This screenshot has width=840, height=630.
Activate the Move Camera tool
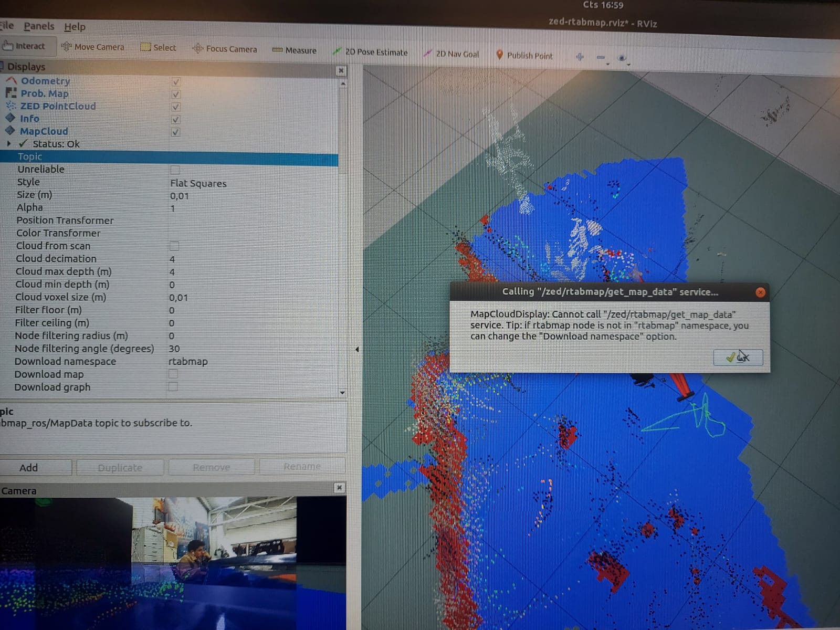coord(93,47)
